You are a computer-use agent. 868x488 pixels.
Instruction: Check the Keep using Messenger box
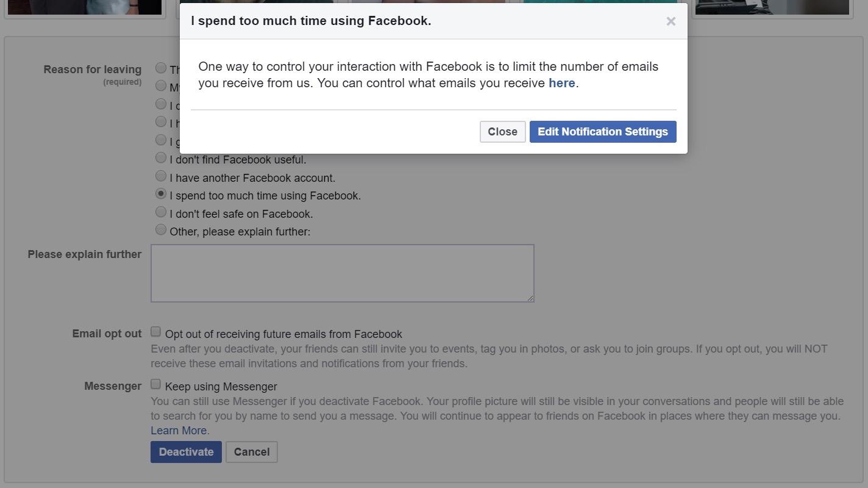[156, 384]
